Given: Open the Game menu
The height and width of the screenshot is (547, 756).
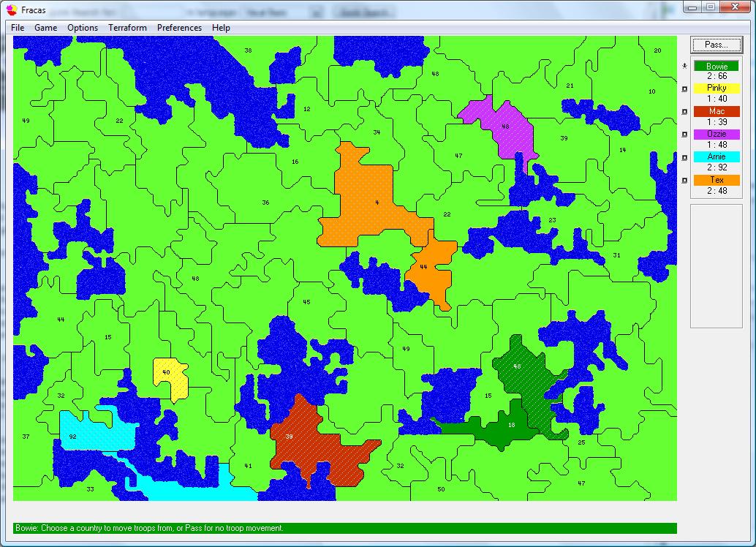Looking at the screenshot, I should pyautogui.click(x=45, y=28).
